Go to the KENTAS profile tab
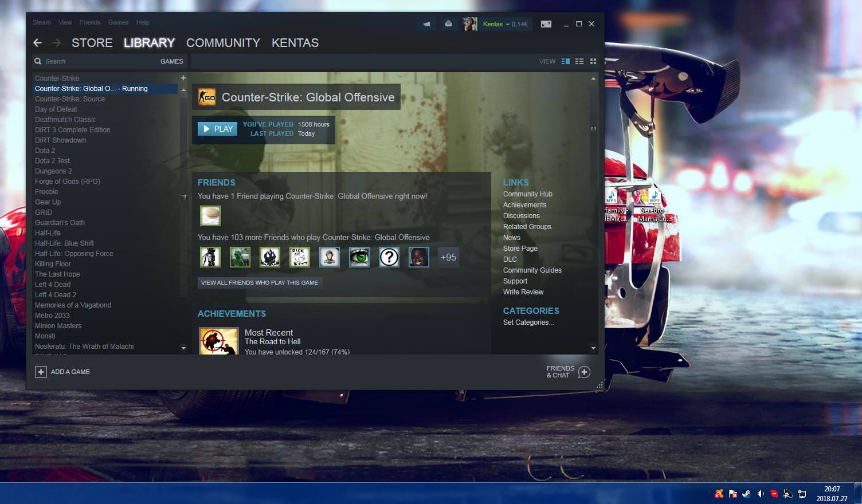Image resolution: width=862 pixels, height=504 pixels. (295, 43)
